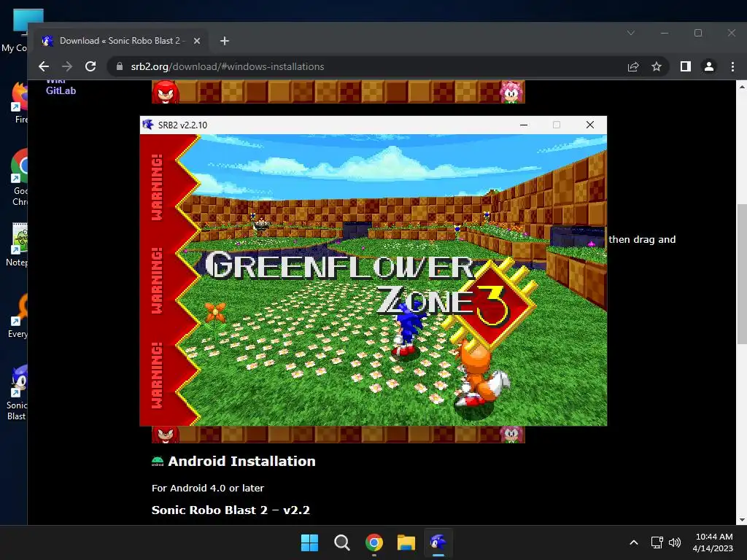Select the Everything desktop shortcut
Image resolution: width=747 pixels, height=560 pixels.
point(18,316)
